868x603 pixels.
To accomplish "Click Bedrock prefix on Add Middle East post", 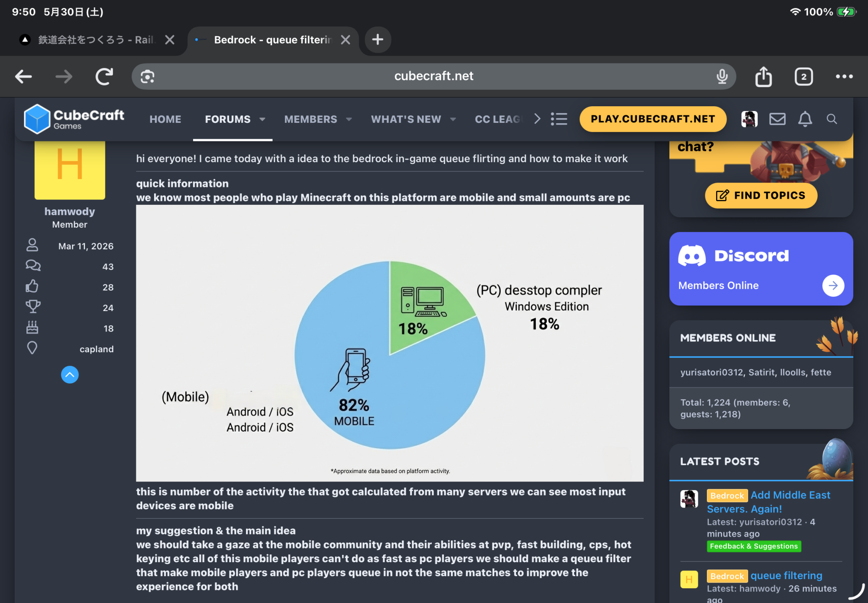I will pyautogui.click(x=727, y=495).
